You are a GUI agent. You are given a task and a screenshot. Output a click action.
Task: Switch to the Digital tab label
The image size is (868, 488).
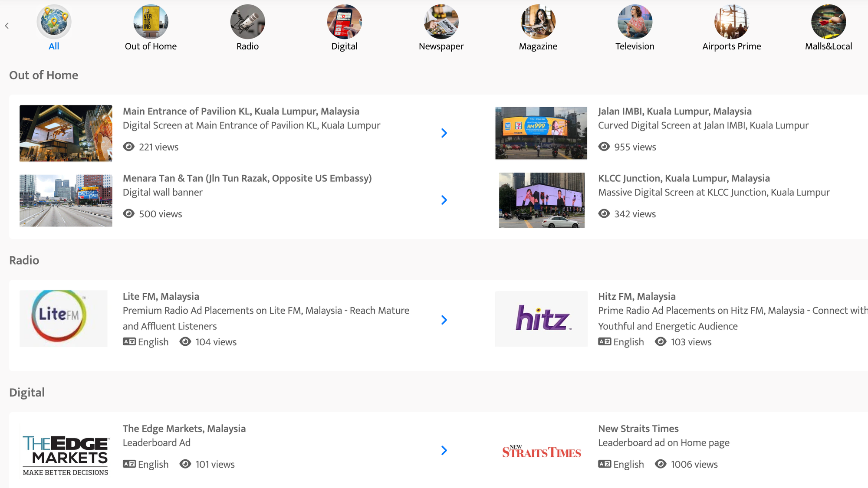tap(344, 46)
